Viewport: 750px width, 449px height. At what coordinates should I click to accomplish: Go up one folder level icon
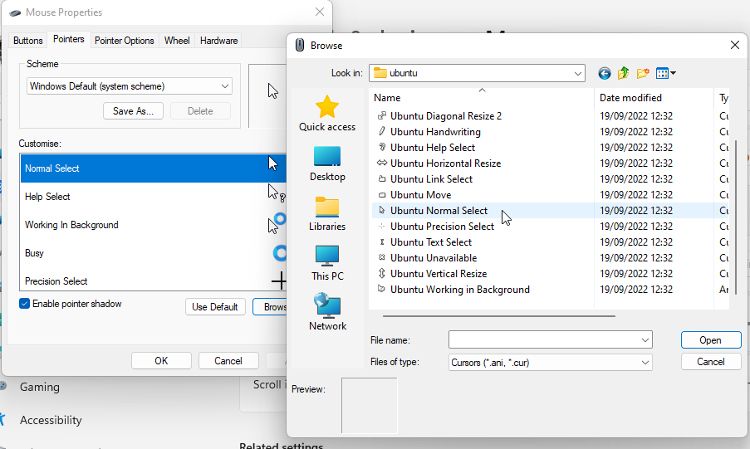pos(624,73)
